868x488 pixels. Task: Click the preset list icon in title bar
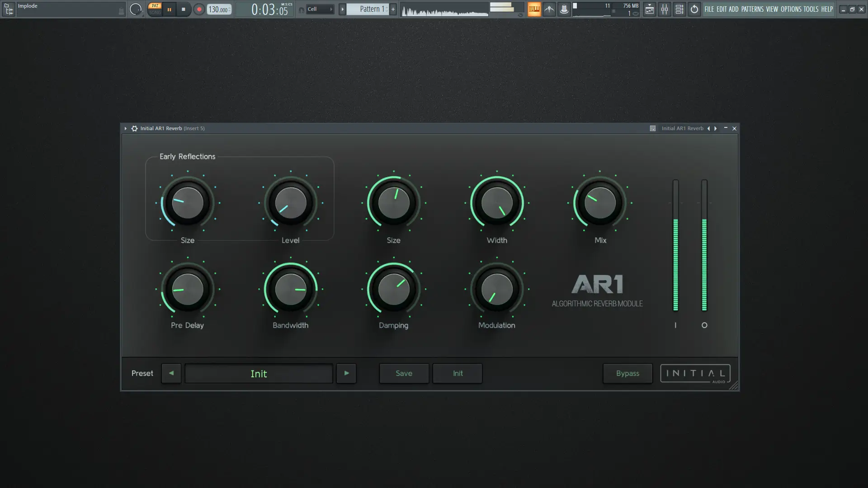(652, 128)
